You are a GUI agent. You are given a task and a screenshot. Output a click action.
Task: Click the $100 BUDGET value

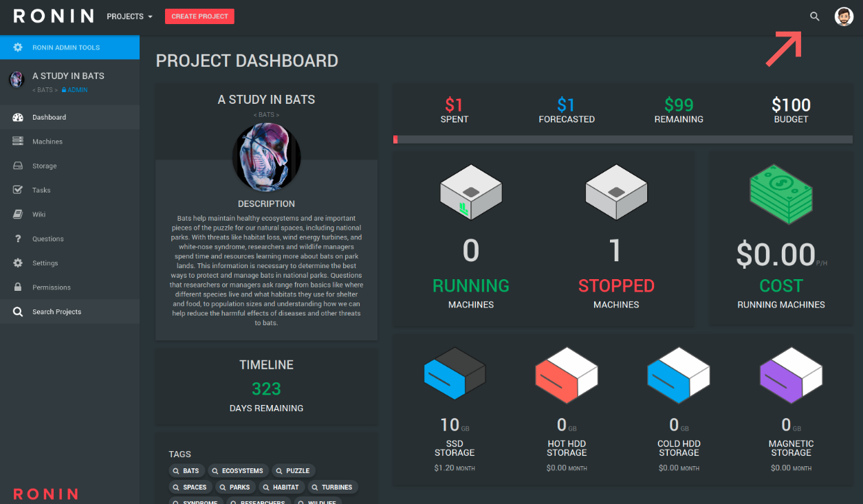(x=791, y=105)
